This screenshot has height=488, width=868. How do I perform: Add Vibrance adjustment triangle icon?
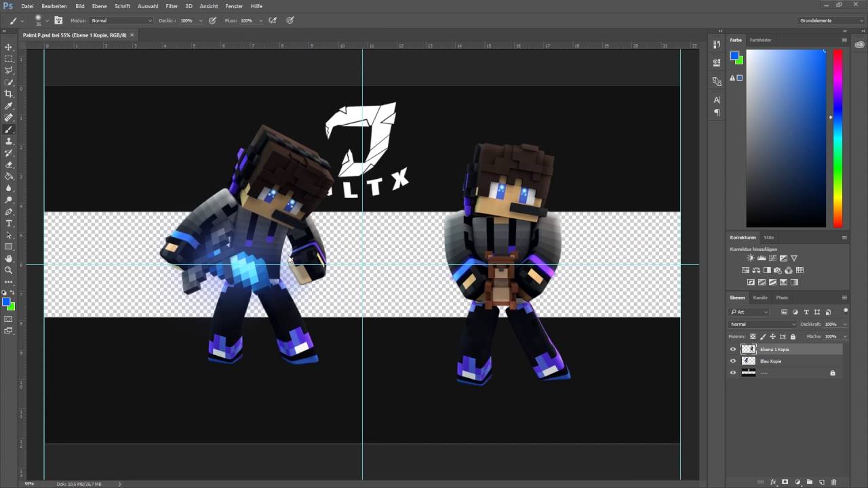click(x=794, y=258)
